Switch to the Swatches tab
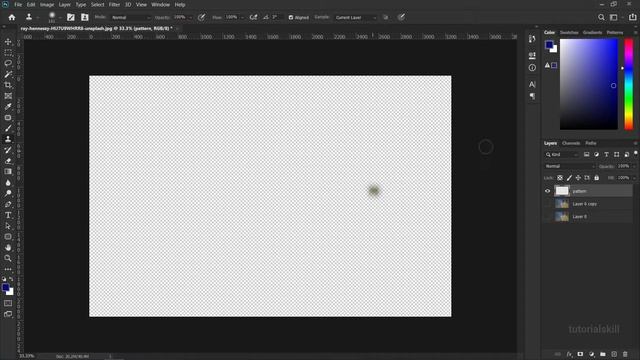Image resolution: width=640 pixels, height=360 pixels. click(x=569, y=32)
